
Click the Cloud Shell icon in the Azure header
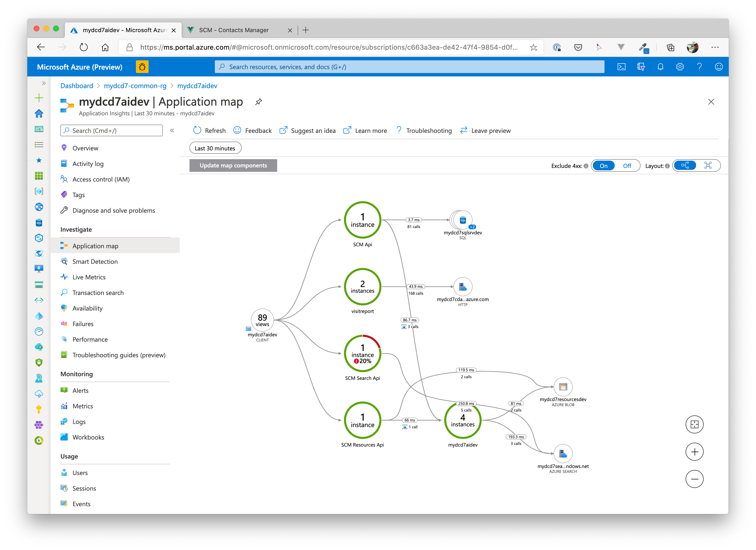[621, 67]
